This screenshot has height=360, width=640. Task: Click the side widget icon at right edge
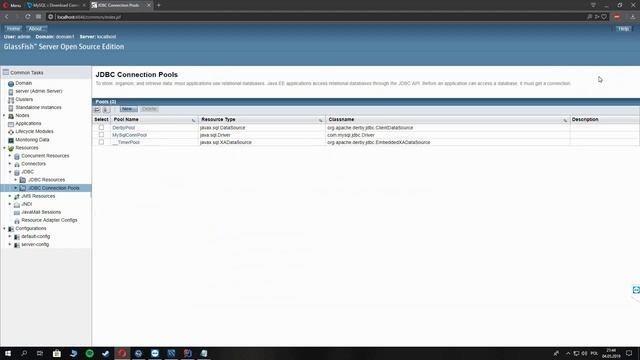click(x=636, y=290)
